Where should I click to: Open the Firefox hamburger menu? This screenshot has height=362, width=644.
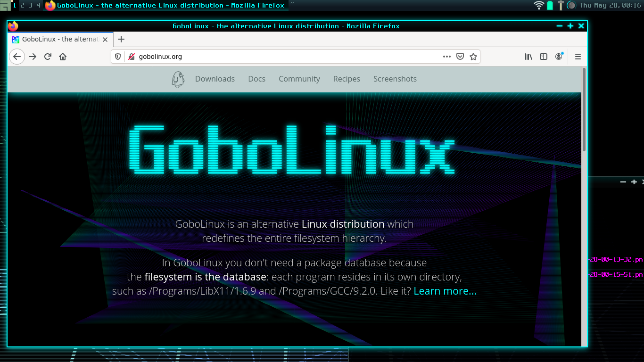pos(578,56)
